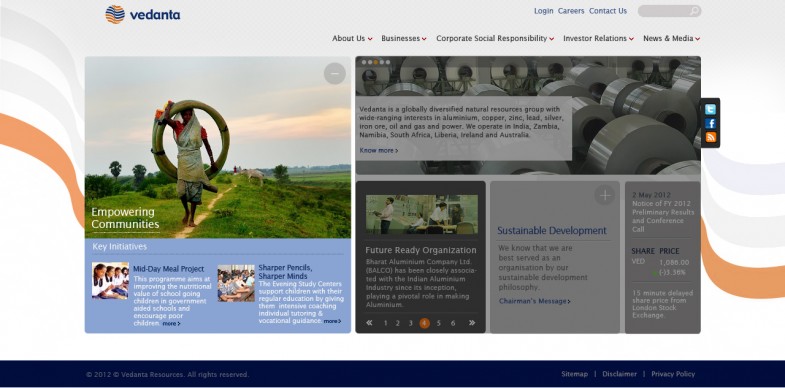
Task: Select the highlighted third banner dot
Action: pos(375,63)
